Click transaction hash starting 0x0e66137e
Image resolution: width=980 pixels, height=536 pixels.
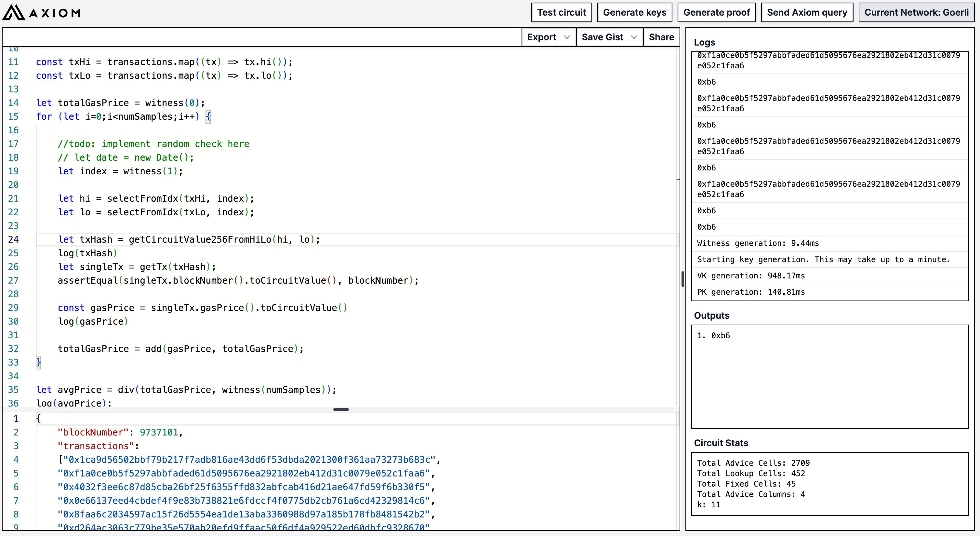pos(244,501)
